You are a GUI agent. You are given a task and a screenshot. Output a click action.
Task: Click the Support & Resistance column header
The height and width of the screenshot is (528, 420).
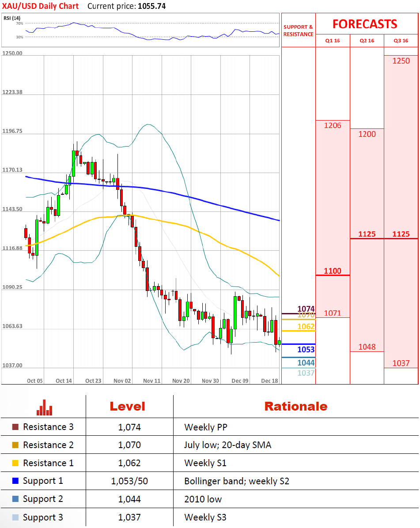coord(299,30)
